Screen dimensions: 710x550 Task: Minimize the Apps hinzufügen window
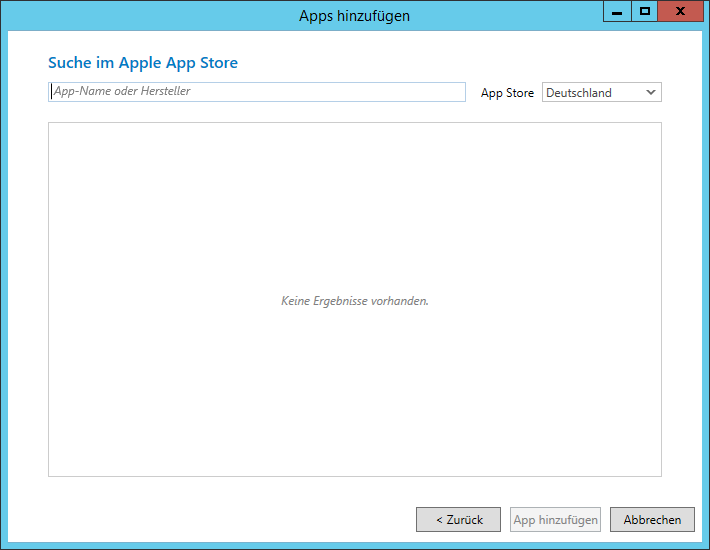coord(618,11)
